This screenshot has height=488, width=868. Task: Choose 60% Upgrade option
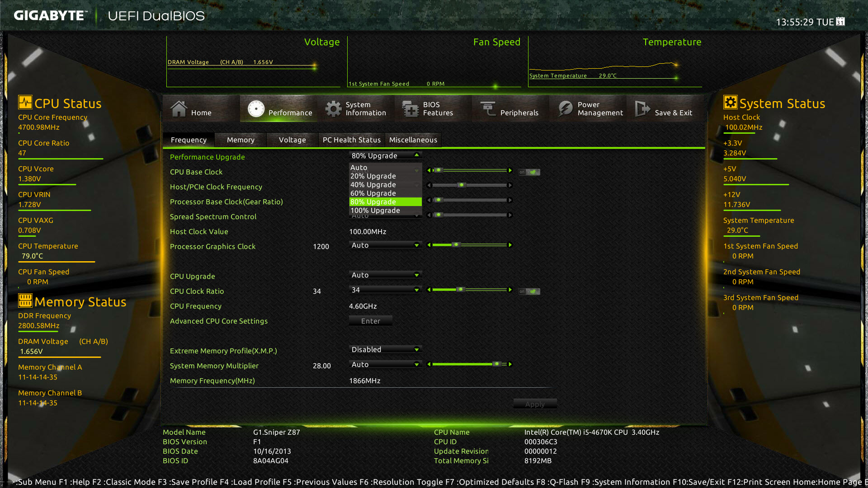[x=385, y=193]
